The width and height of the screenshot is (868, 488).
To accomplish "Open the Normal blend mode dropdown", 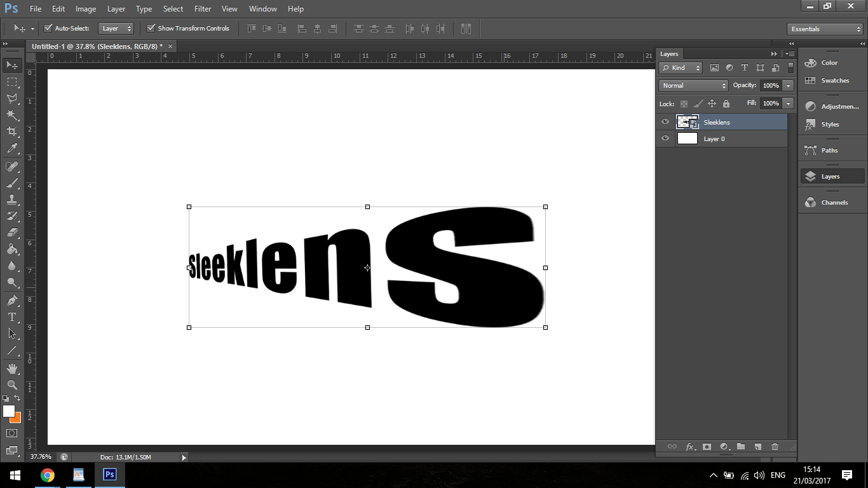I will pos(693,85).
